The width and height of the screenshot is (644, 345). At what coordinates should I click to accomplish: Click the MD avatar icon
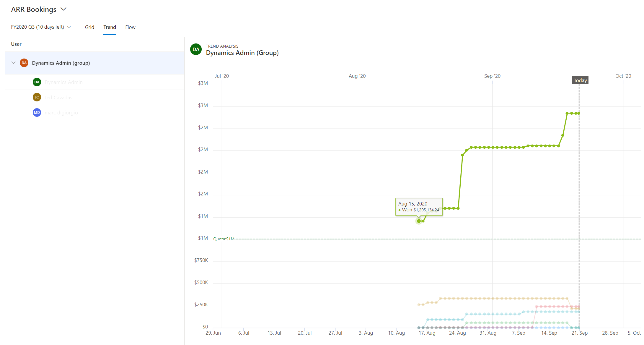point(37,112)
